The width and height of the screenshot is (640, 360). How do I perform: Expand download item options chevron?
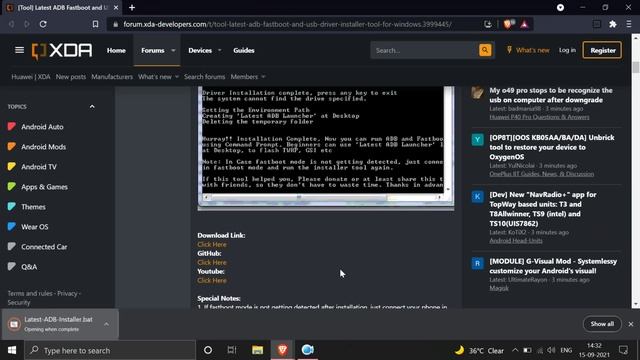point(107,324)
